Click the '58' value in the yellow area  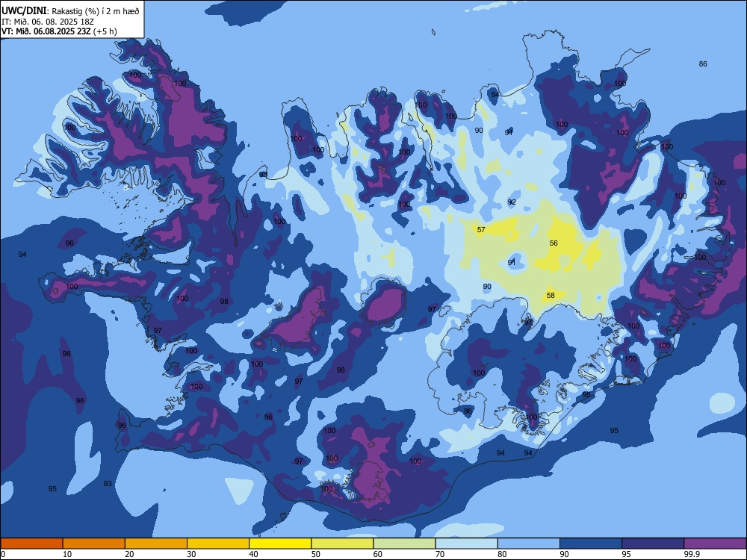[551, 295]
